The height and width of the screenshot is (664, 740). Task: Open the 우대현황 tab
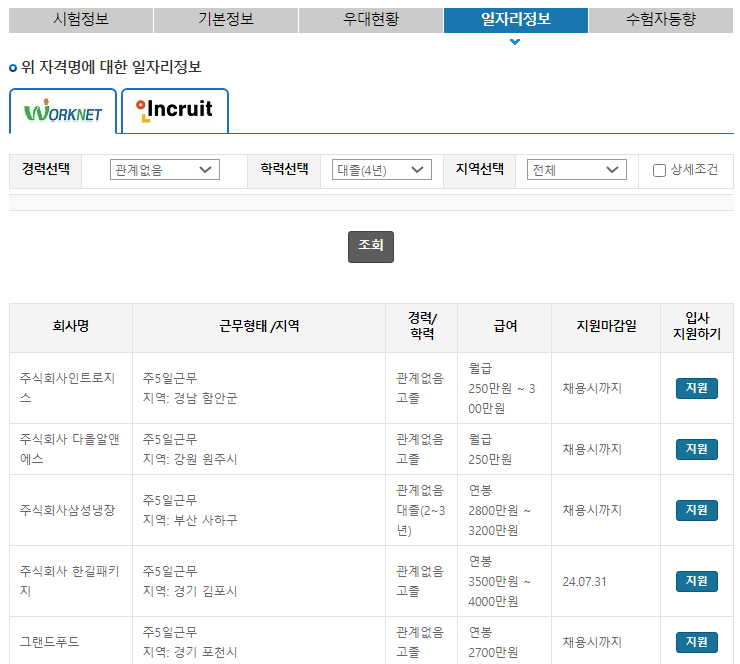click(370, 20)
